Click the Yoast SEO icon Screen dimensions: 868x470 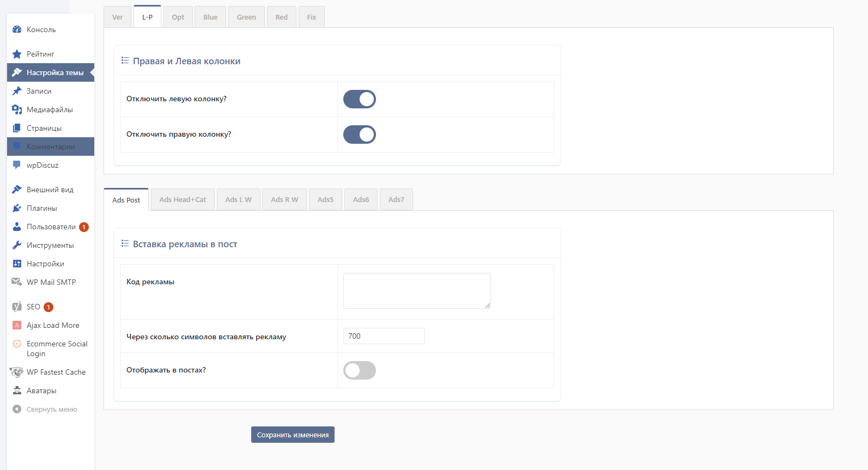click(x=17, y=307)
